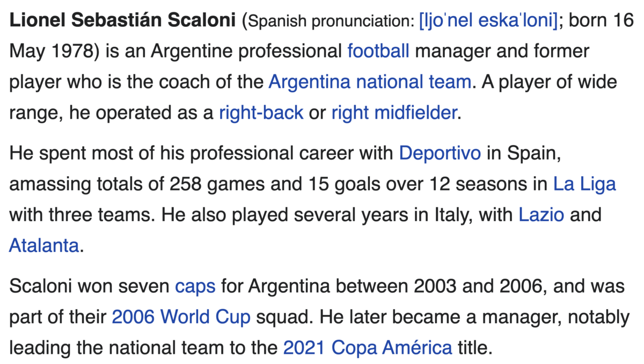644x364 pixels.
Task: Open the 'right midfielder' link
Action: 394,113
